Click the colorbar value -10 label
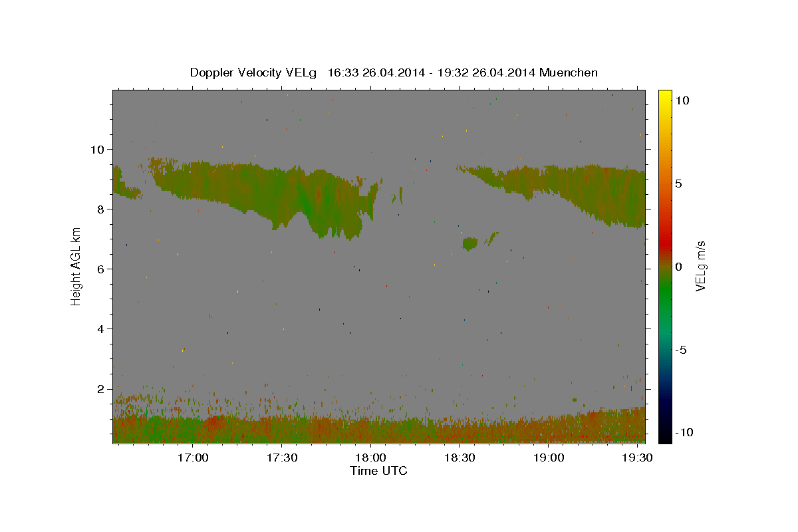Screen dimensions: 798x532 (684, 433)
